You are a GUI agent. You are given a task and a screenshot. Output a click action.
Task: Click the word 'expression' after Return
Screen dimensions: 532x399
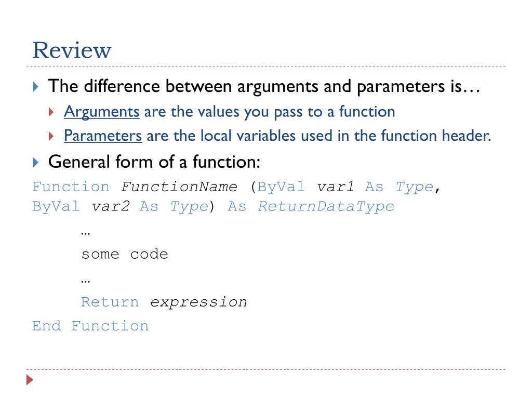tap(198, 302)
